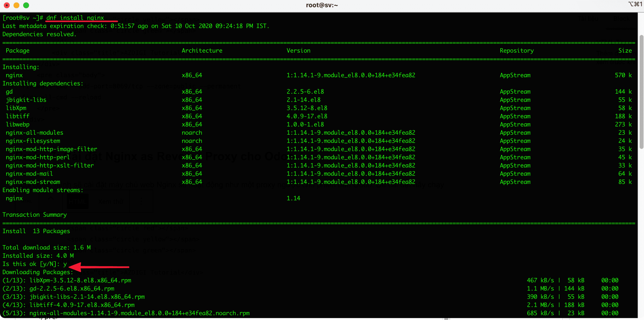Click the window shortcut indicator ⌥⌘1

pyautogui.click(x=635, y=4)
